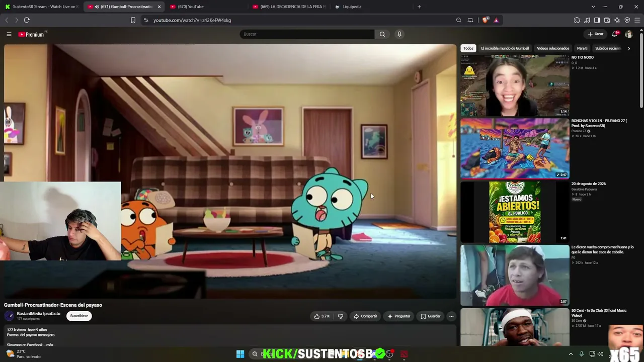The image size is (644, 362).
Task: Bookmark this page in the address bar
Action: pos(133,20)
